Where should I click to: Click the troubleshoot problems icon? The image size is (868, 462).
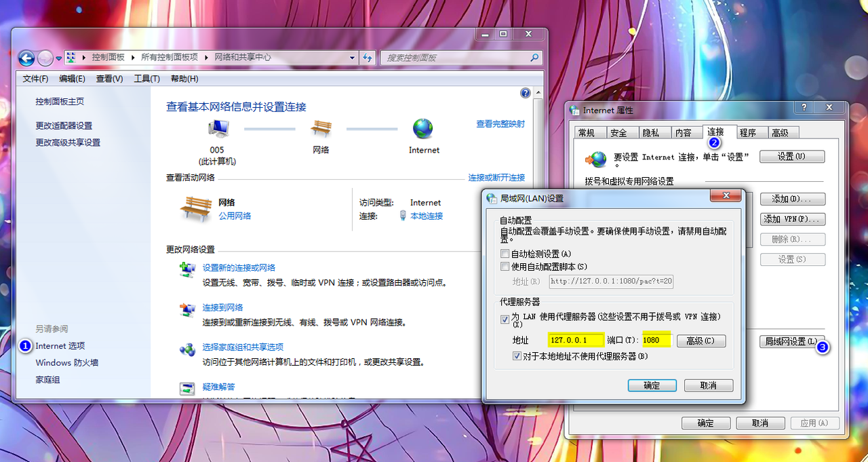coord(187,388)
